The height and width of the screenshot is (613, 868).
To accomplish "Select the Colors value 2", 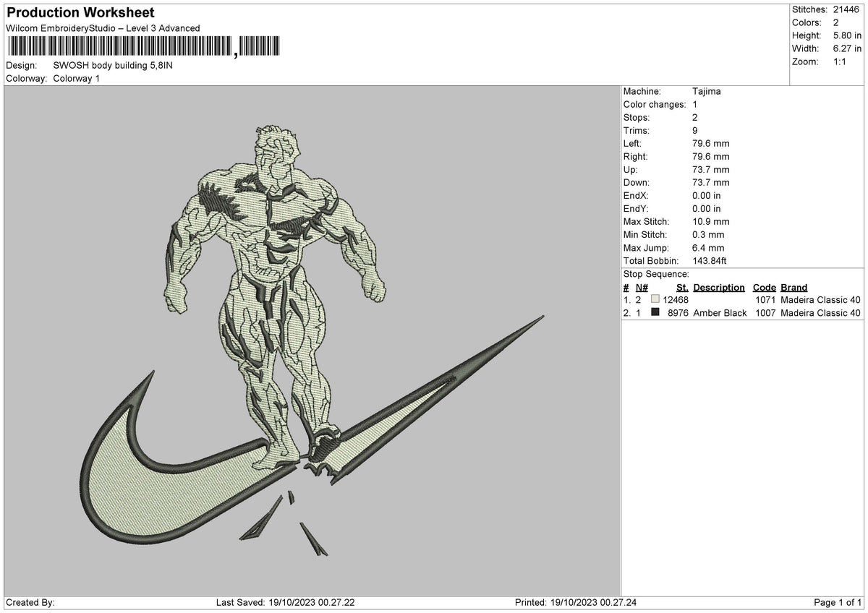I will click(836, 22).
